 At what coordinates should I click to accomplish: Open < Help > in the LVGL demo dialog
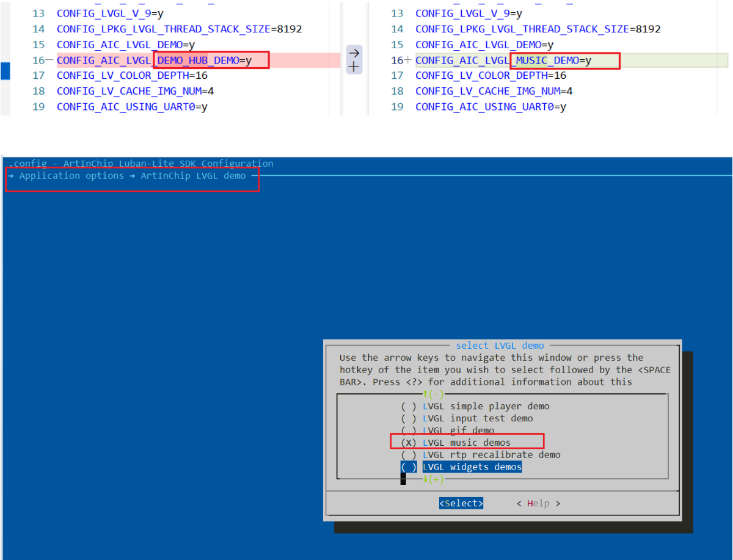pyautogui.click(x=538, y=503)
